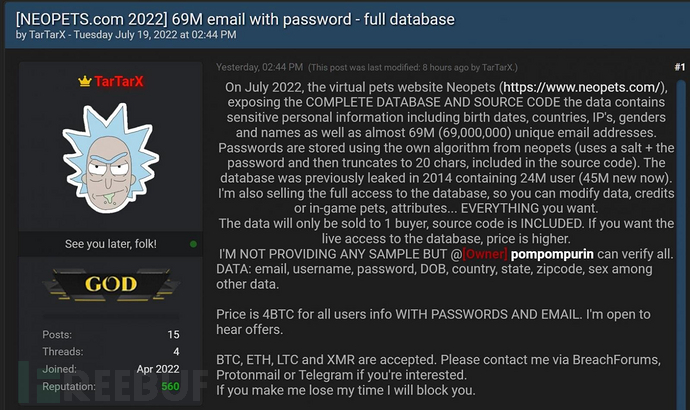The height and width of the screenshot is (410, 690).
Task: Click the Joined date Apr 2022
Action: click(159, 368)
